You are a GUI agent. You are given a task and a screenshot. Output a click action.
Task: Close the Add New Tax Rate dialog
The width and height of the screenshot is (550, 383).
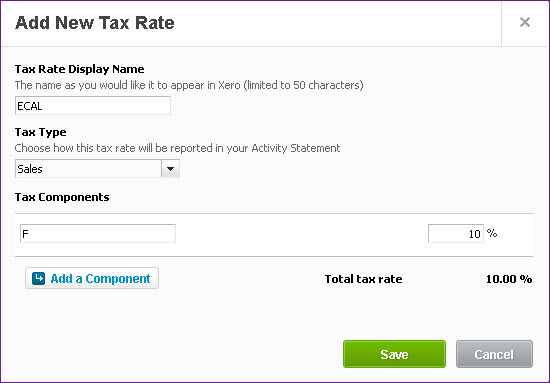(525, 22)
